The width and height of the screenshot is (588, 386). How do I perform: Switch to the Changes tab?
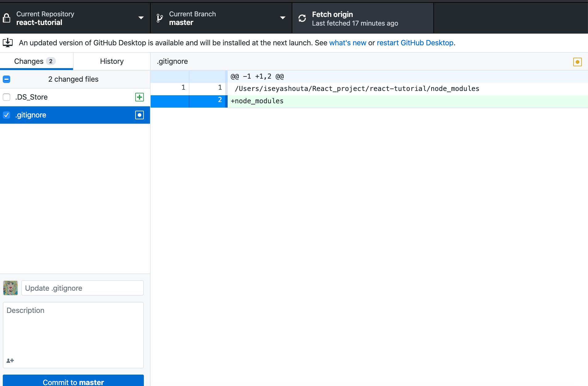(x=37, y=61)
